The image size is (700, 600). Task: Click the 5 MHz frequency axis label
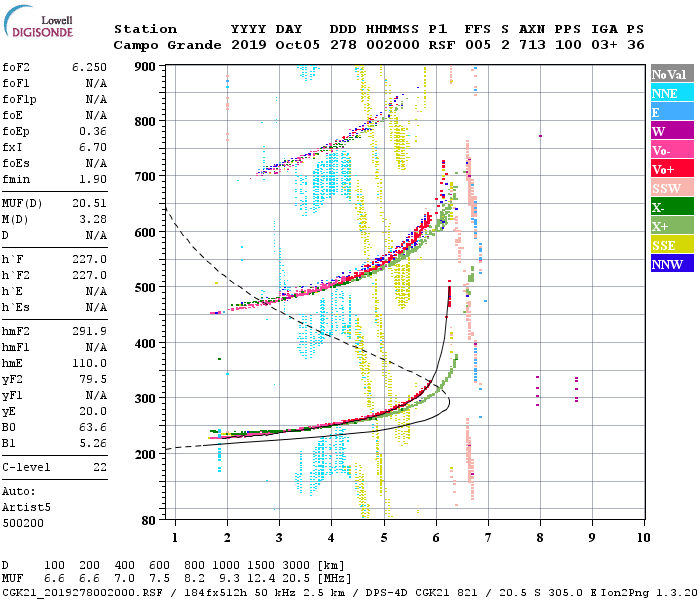(x=384, y=538)
